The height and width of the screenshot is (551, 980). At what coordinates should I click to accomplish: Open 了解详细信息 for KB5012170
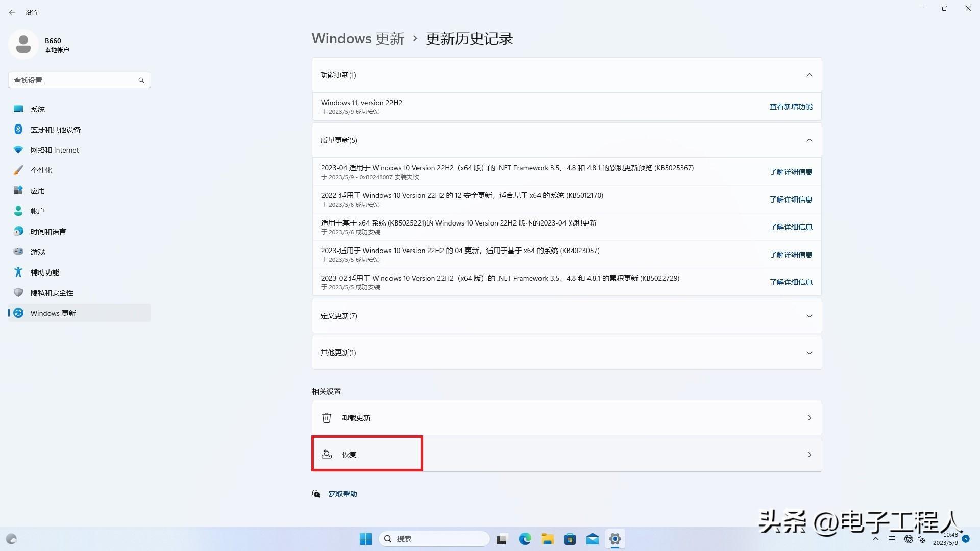[791, 199]
